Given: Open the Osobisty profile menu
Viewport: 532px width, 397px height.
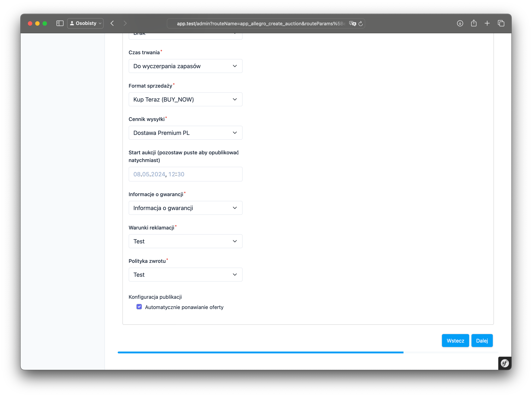Looking at the screenshot, I should point(85,23).
